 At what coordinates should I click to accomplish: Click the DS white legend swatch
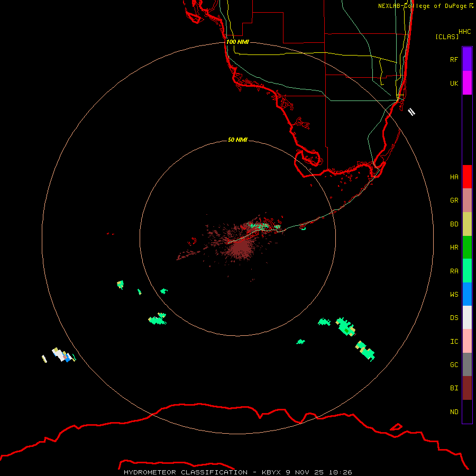pyautogui.click(x=467, y=317)
